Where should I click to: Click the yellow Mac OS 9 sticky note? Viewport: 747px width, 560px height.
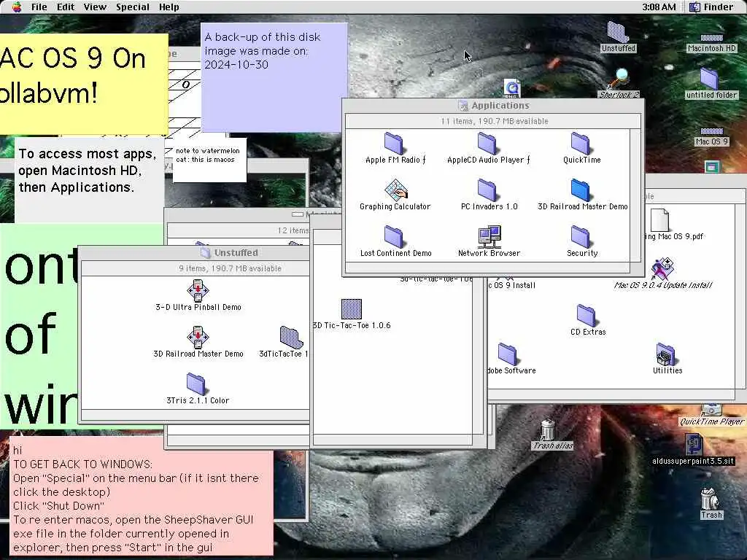84,84
